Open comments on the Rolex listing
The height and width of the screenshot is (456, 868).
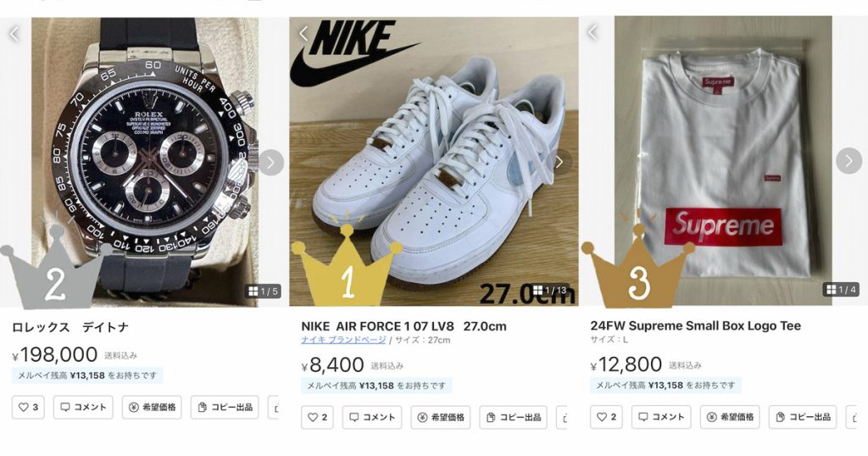tap(83, 408)
